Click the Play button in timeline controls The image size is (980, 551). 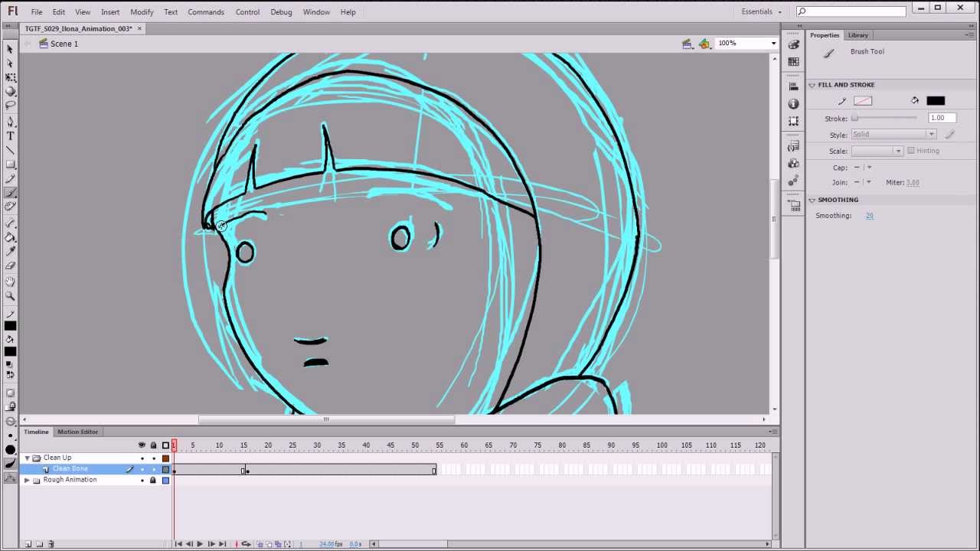200,544
